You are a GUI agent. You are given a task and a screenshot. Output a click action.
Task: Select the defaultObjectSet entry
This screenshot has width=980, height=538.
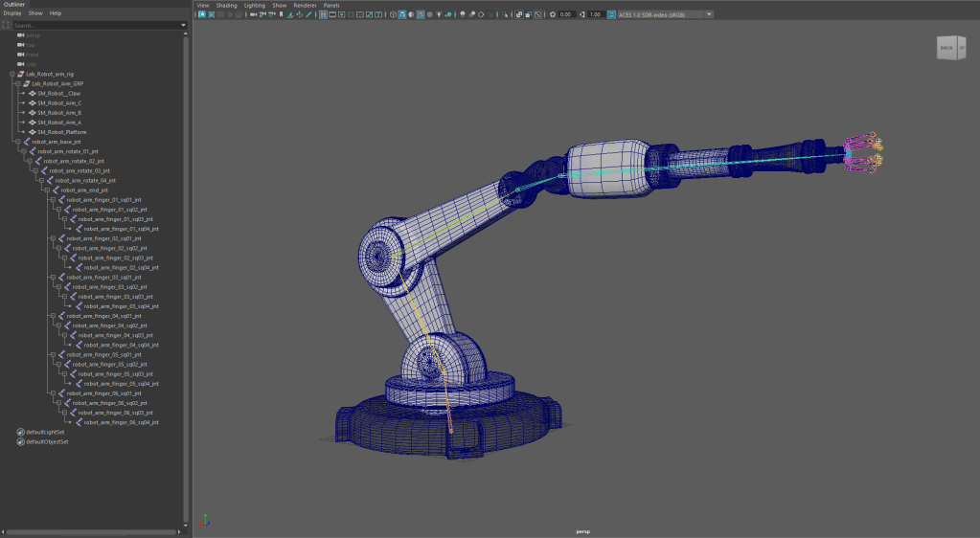[x=47, y=441]
